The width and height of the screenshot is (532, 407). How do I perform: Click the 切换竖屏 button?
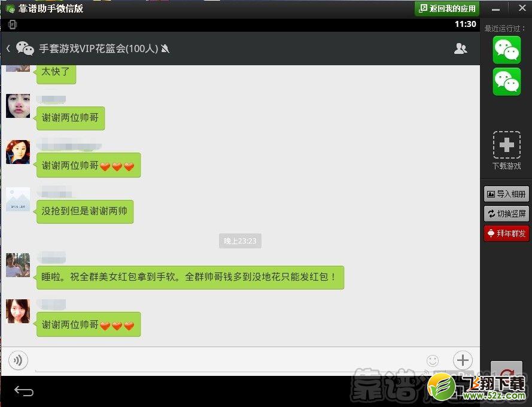506,214
